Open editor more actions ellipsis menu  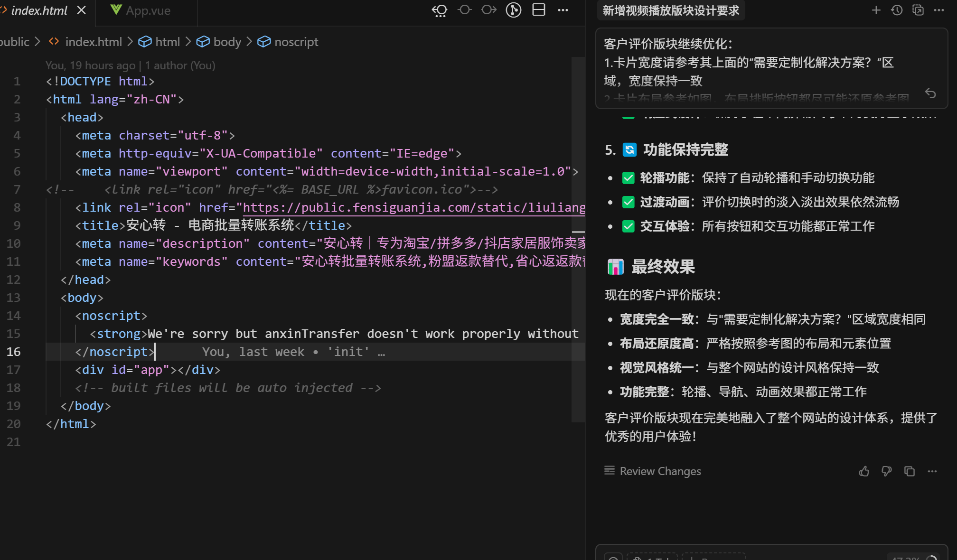[563, 10]
